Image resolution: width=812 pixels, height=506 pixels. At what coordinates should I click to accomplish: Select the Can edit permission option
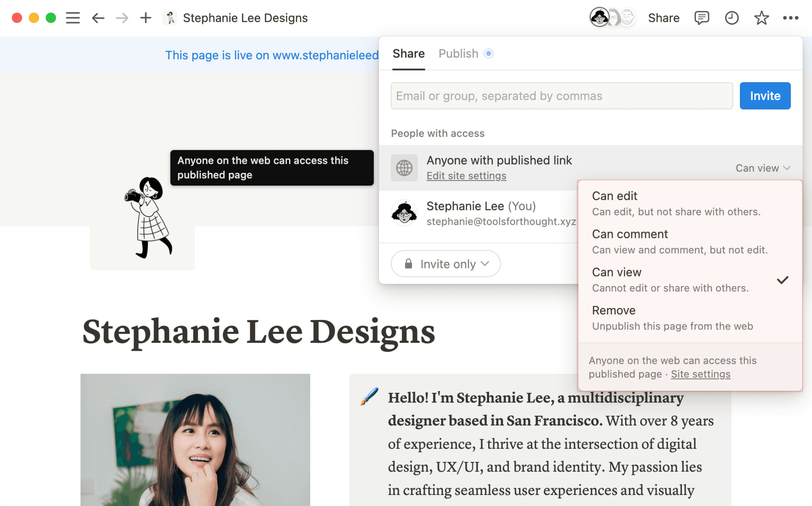676,203
